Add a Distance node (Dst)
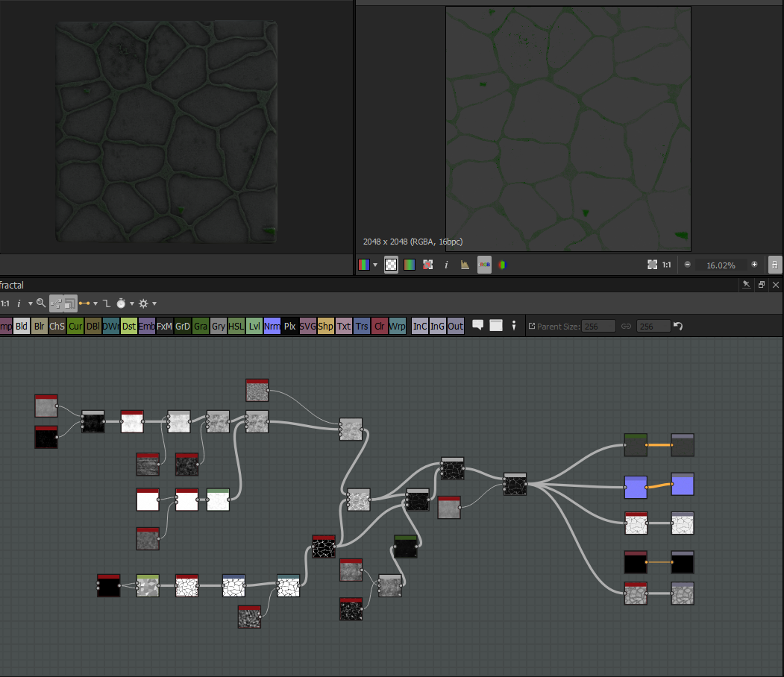 [129, 327]
